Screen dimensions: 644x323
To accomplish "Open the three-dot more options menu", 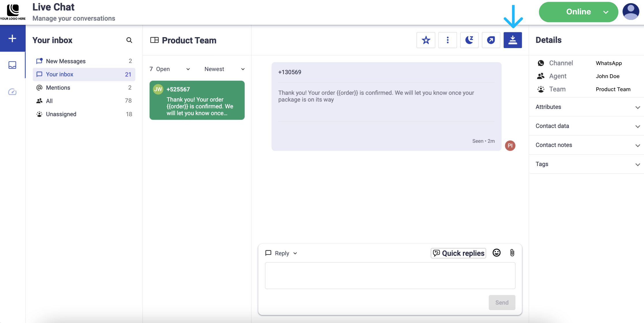I will (x=447, y=40).
